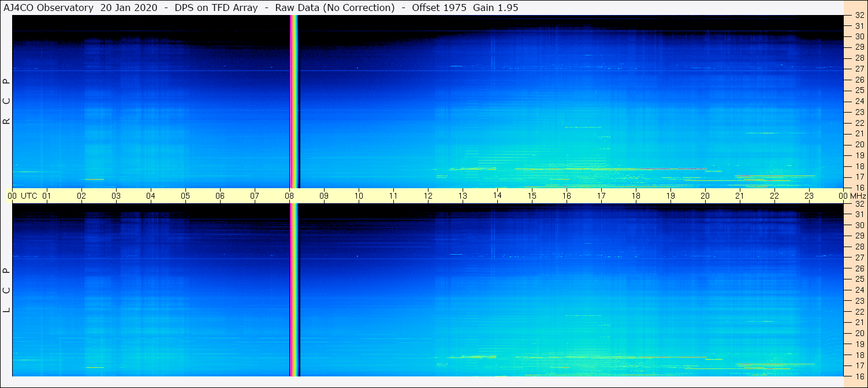Click the 23 MHz tick of LCP panel

[859, 301]
